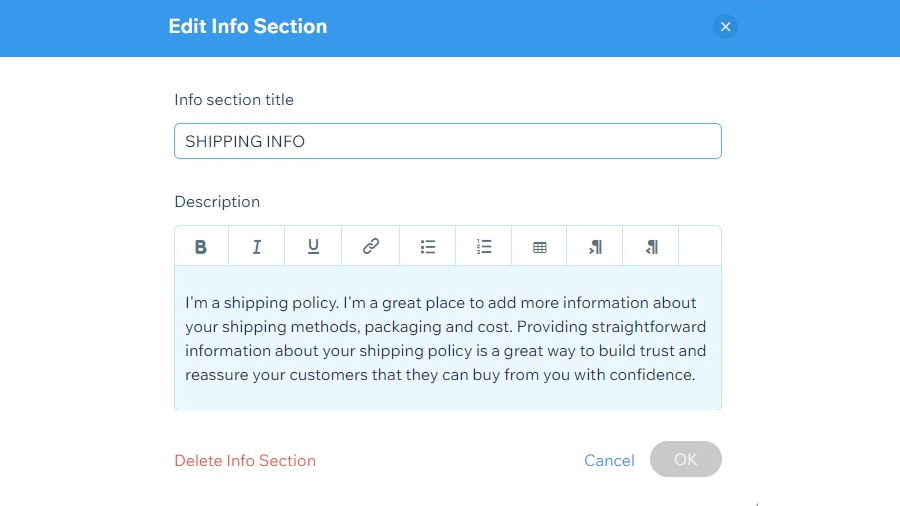Add a bulleted list to description
Screen dimensions: 900x506
coord(428,247)
